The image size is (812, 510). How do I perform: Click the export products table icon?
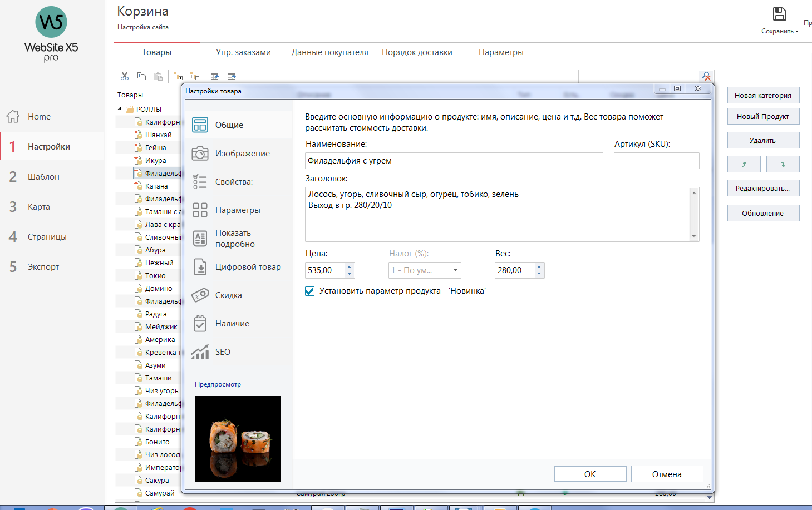[232, 76]
